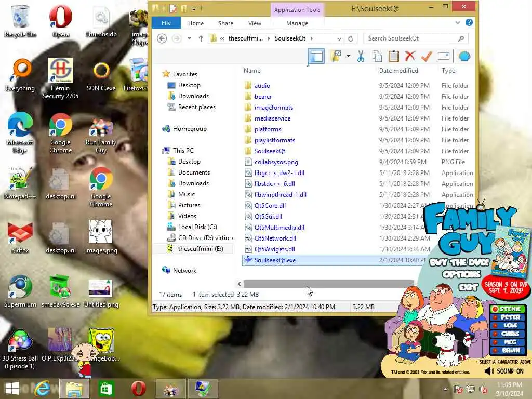Click the muted volume tray icon
Viewport: 532px width, 399px height.
point(483,389)
